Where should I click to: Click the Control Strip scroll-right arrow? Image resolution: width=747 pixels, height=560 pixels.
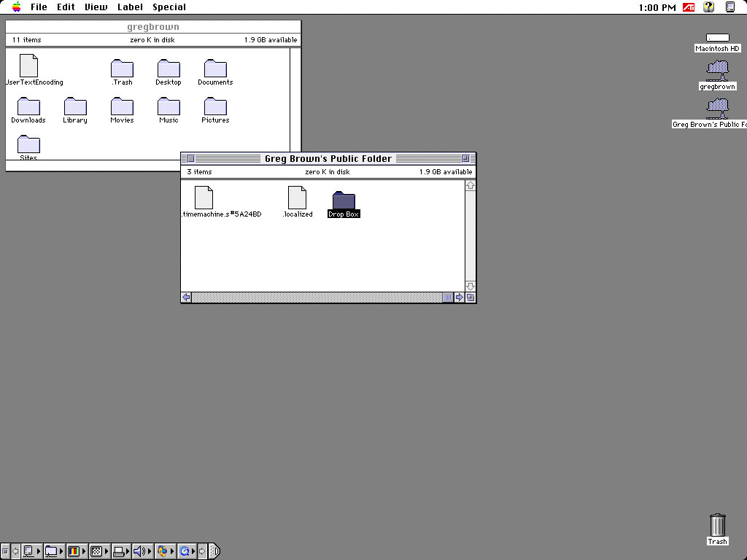tap(203, 551)
